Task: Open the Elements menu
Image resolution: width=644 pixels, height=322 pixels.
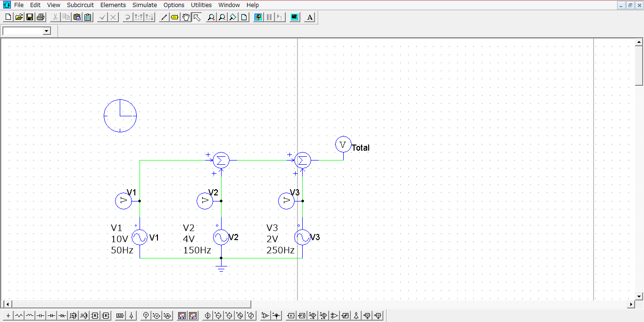Action: pos(113,5)
